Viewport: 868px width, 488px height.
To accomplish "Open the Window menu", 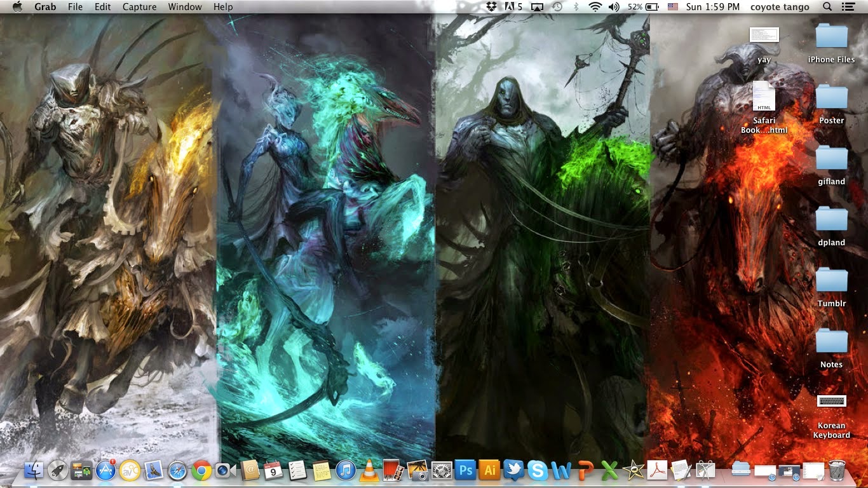I will [x=185, y=7].
